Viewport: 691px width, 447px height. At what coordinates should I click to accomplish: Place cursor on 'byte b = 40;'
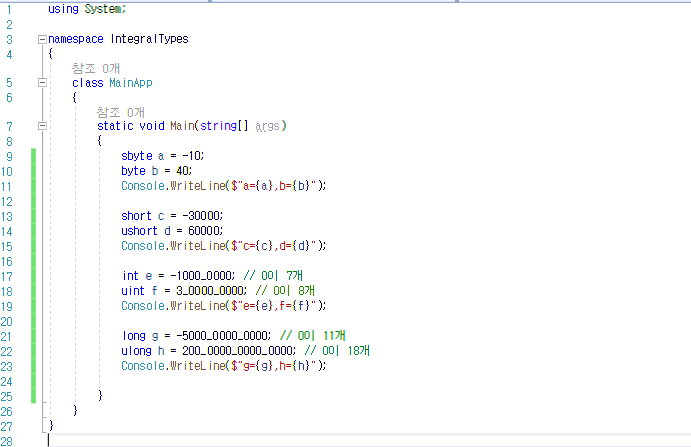[x=156, y=171]
